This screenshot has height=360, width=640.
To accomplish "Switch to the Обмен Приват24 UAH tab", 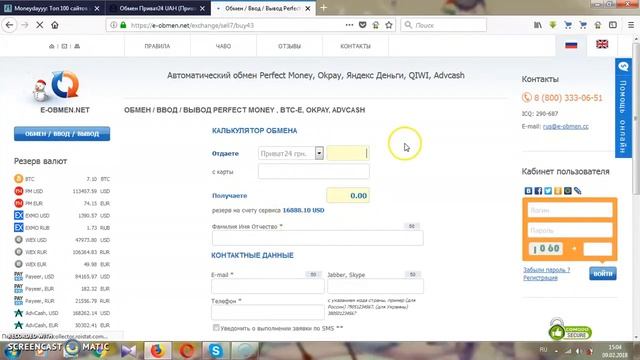I will tap(158, 8).
